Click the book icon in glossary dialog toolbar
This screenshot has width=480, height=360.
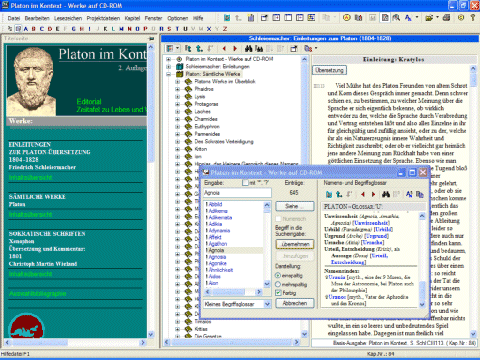329,194
